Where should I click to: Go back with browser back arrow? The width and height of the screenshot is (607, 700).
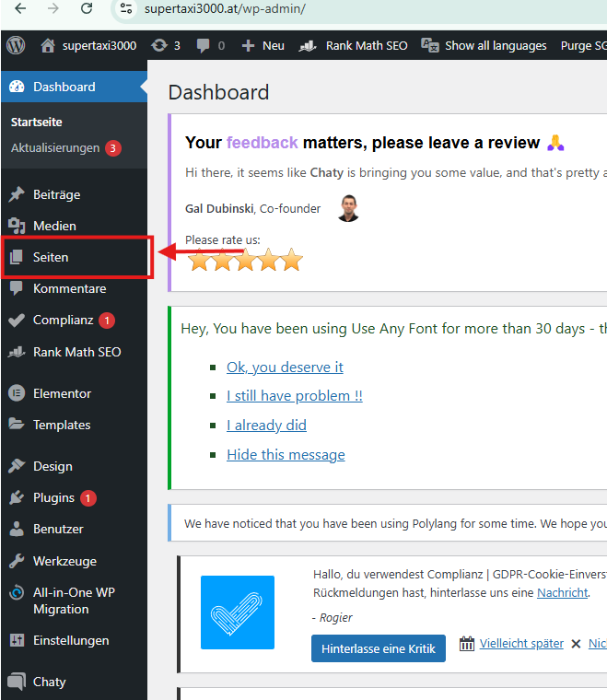20,8
